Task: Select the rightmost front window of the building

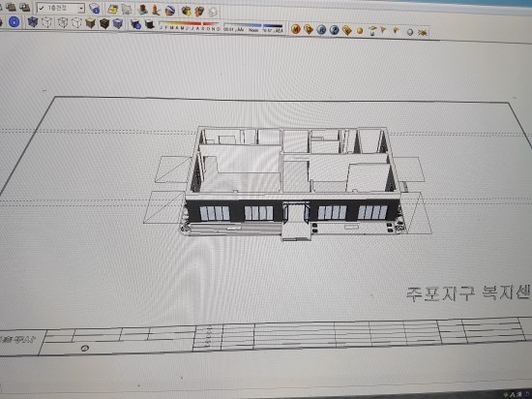Action: point(372,212)
